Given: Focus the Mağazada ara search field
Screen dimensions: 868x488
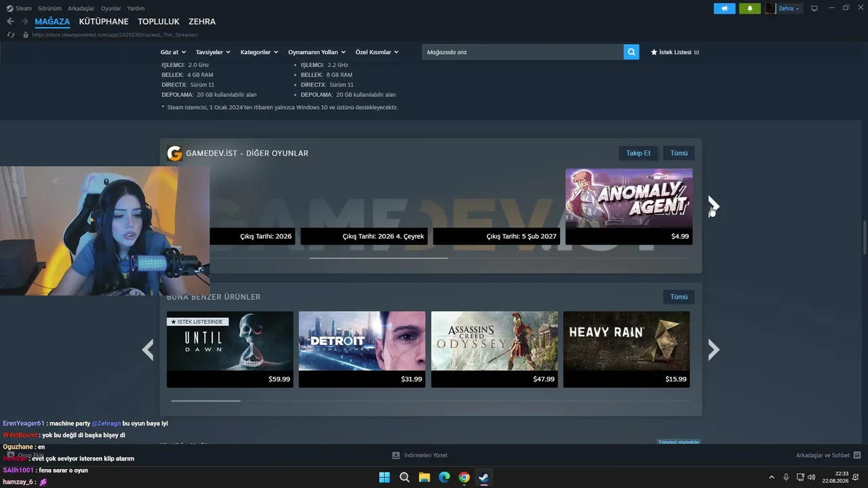Looking at the screenshot, I should click(x=523, y=52).
